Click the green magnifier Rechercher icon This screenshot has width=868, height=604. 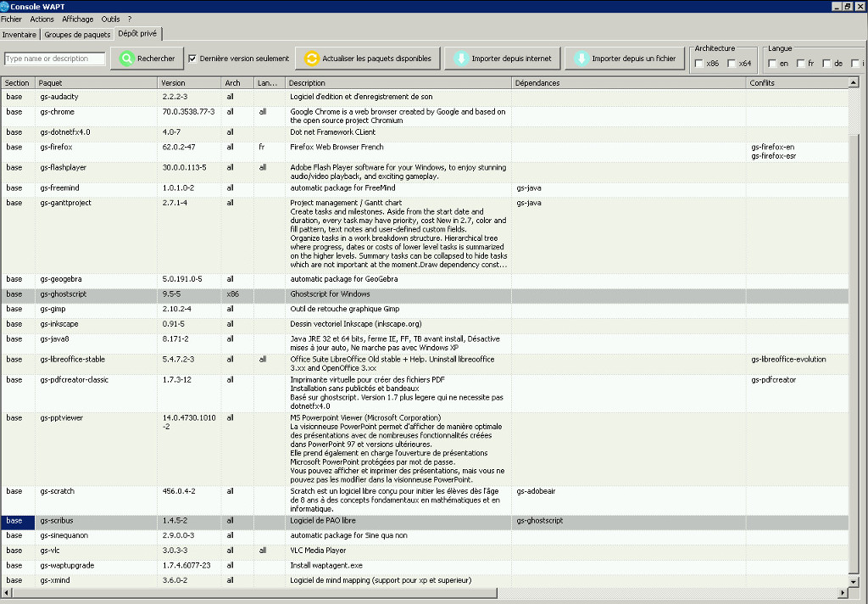coord(127,59)
